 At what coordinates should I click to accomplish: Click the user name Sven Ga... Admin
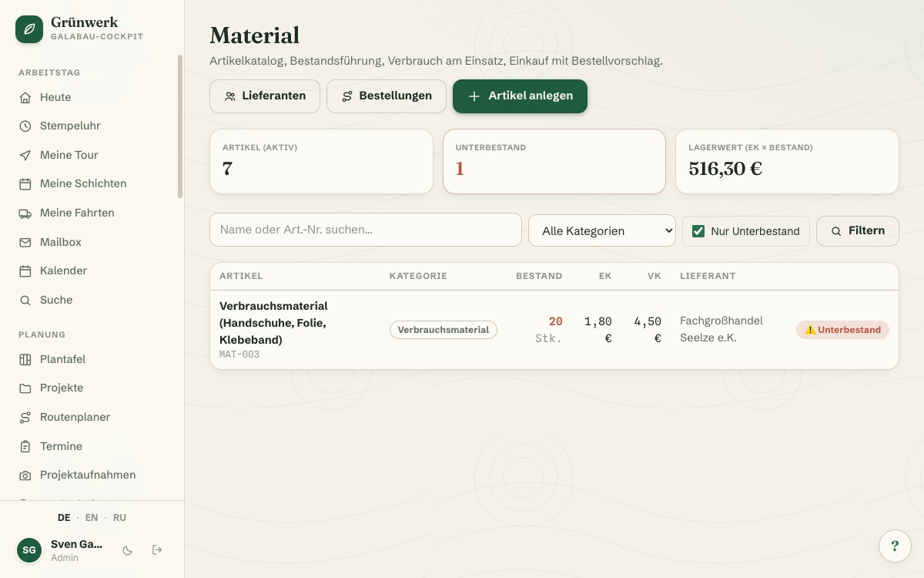pyautogui.click(x=76, y=550)
